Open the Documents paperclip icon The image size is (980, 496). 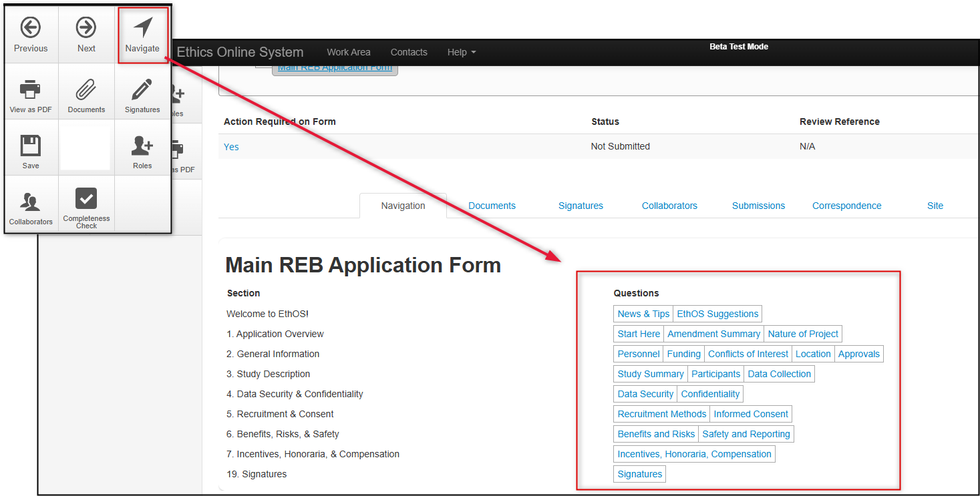(86, 89)
